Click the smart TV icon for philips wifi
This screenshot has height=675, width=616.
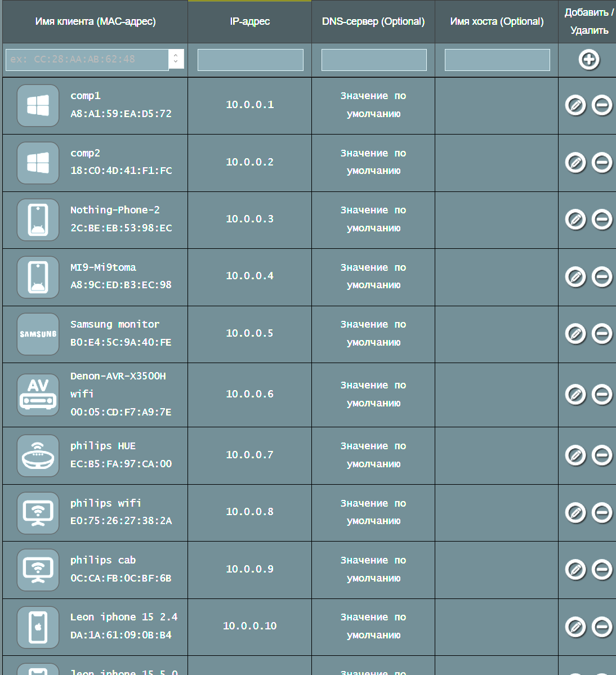38,513
